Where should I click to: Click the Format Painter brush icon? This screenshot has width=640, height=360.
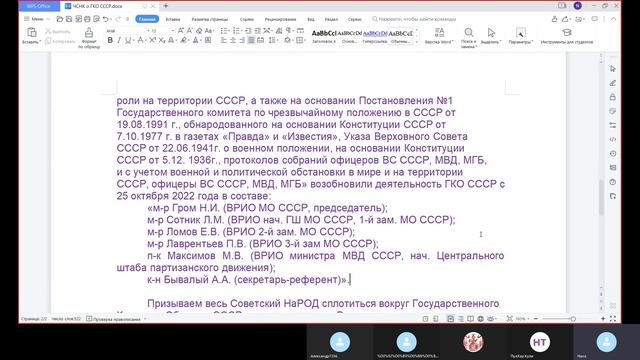click(x=89, y=32)
